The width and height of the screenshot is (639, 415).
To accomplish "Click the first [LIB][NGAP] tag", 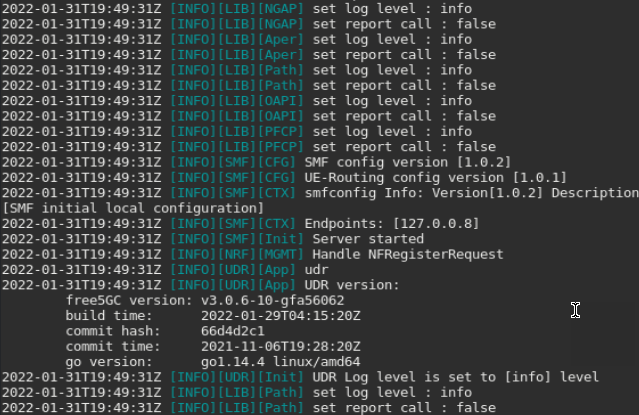I will tap(261, 9).
